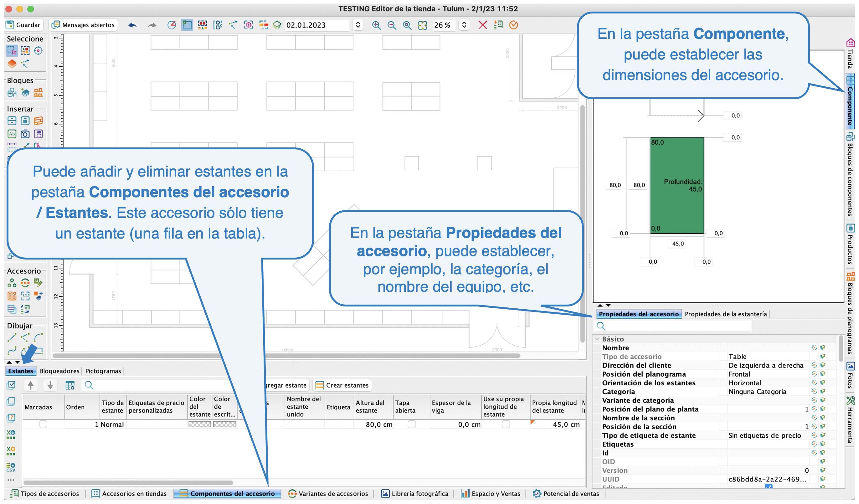859x504 pixels.
Task: Click the line drawing tool under Dibujar
Action: tap(12, 338)
